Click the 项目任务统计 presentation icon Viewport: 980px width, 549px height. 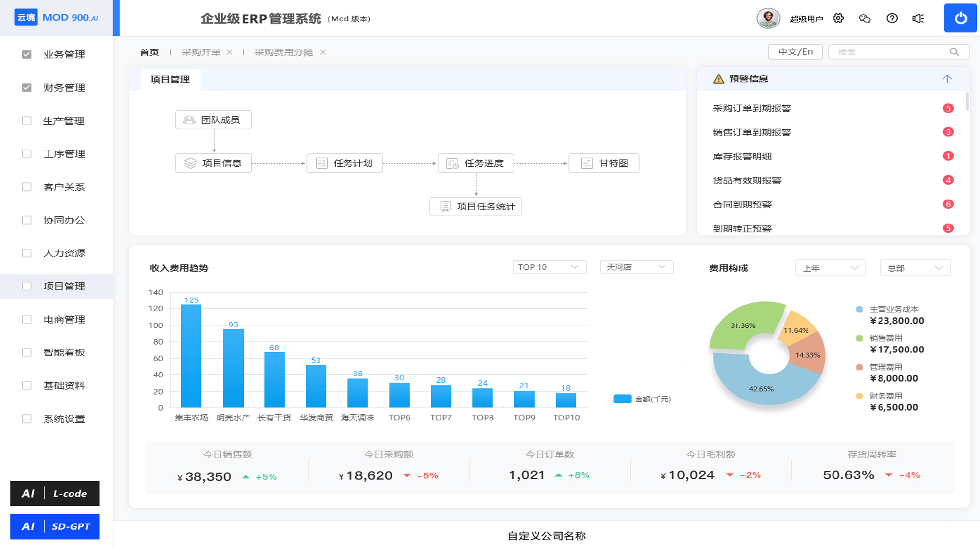pos(445,206)
